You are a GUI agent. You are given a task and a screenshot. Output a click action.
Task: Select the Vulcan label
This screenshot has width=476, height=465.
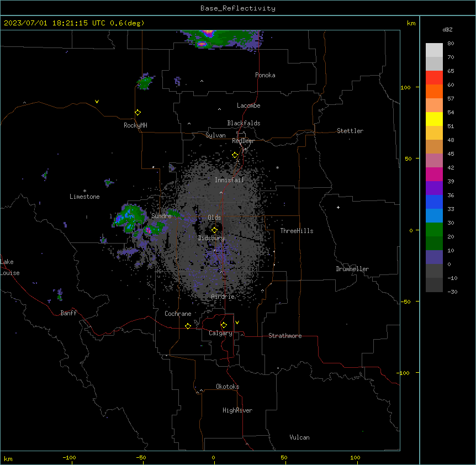tap(300, 437)
